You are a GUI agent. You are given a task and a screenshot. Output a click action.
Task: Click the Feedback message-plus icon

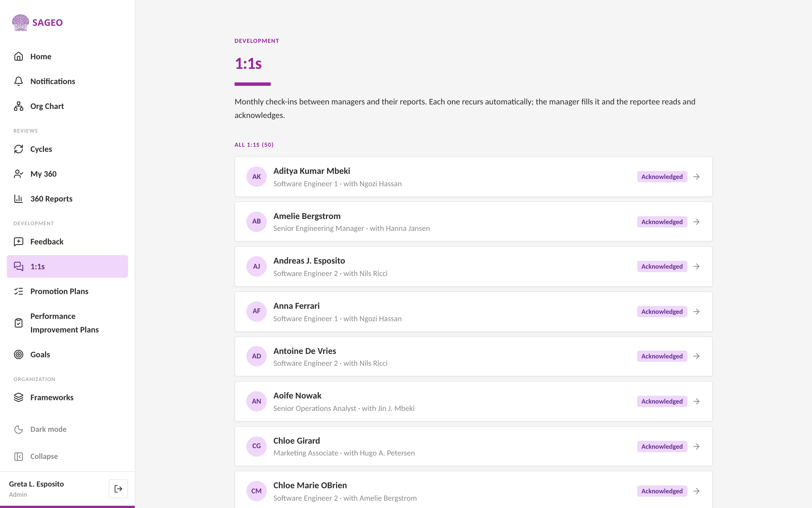18,242
